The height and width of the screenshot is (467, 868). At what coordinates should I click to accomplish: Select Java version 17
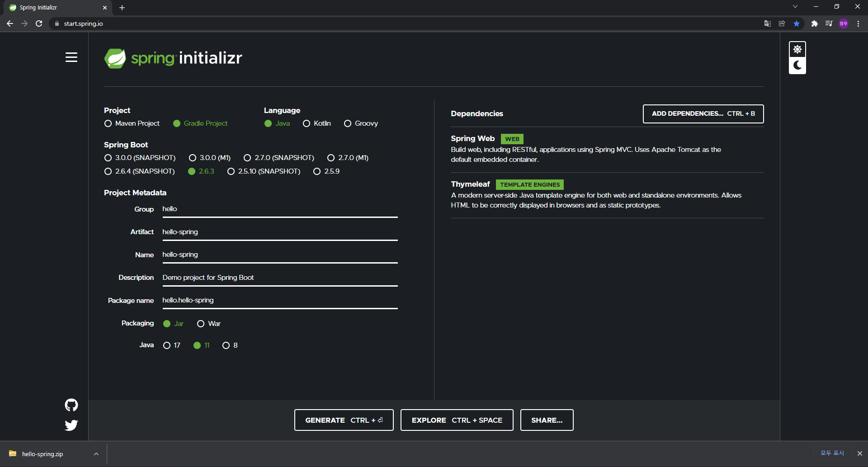172,345
